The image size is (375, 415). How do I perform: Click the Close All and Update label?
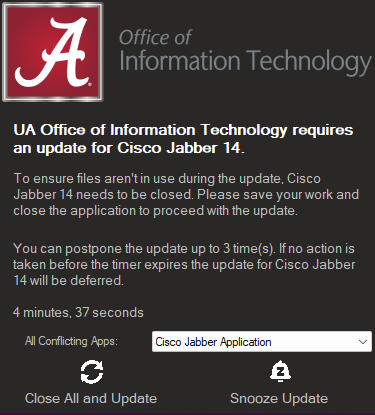[91, 398]
